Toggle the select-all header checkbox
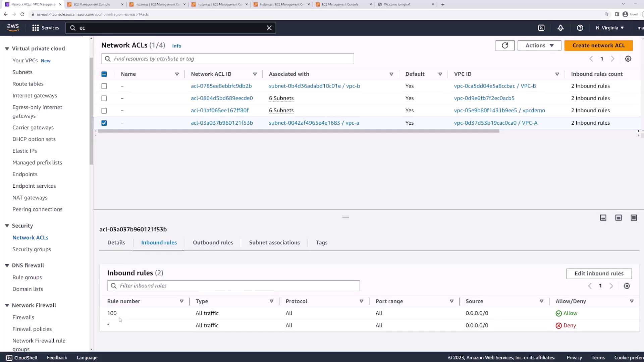The height and width of the screenshot is (362, 644). point(104,74)
